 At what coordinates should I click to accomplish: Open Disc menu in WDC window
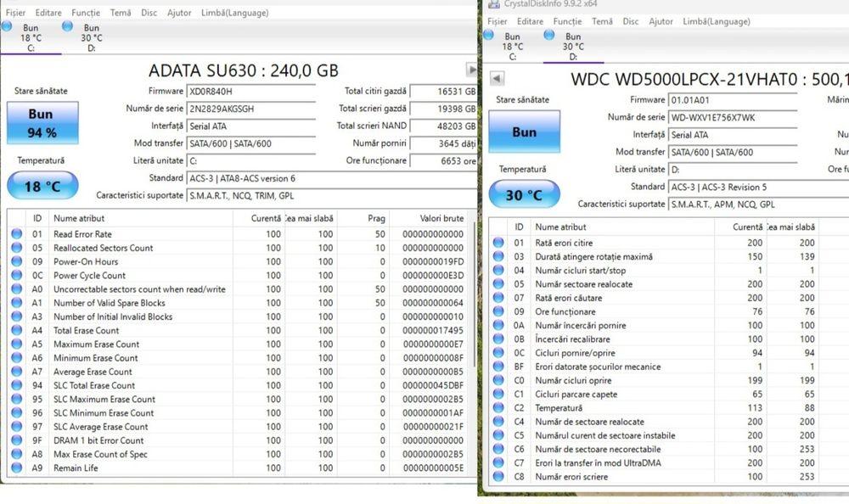tap(630, 22)
